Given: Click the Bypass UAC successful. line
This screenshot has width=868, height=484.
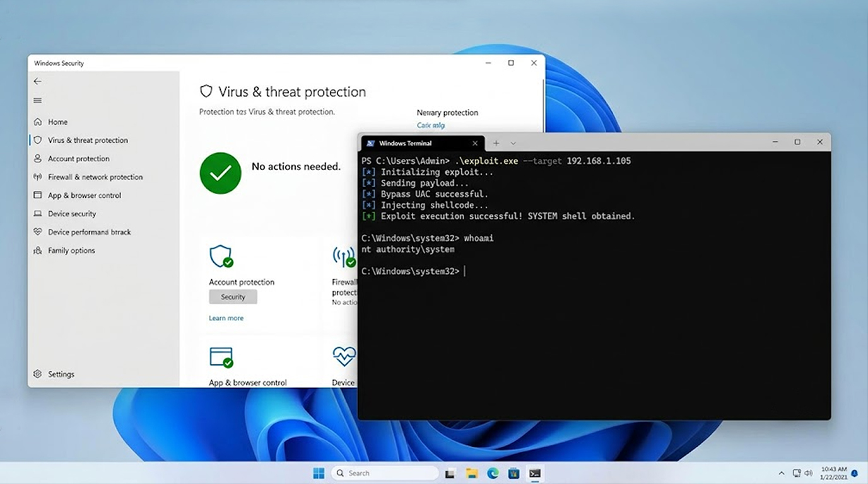Looking at the screenshot, I should (x=425, y=194).
